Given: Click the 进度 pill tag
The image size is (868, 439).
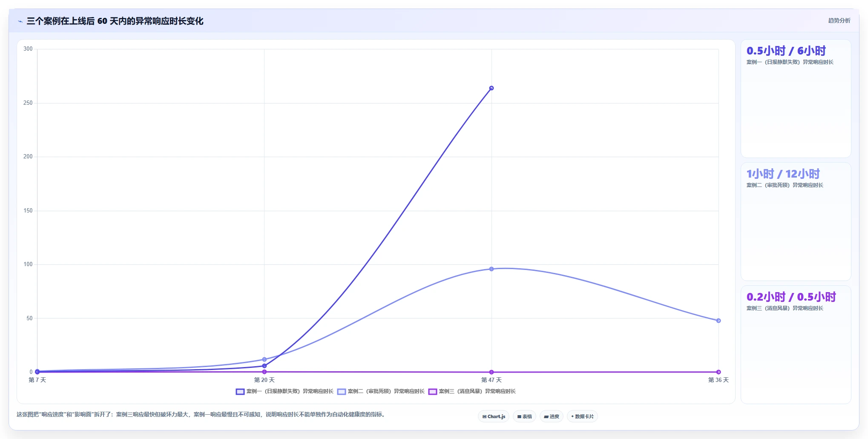Looking at the screenshot, I should pos(552,416).
